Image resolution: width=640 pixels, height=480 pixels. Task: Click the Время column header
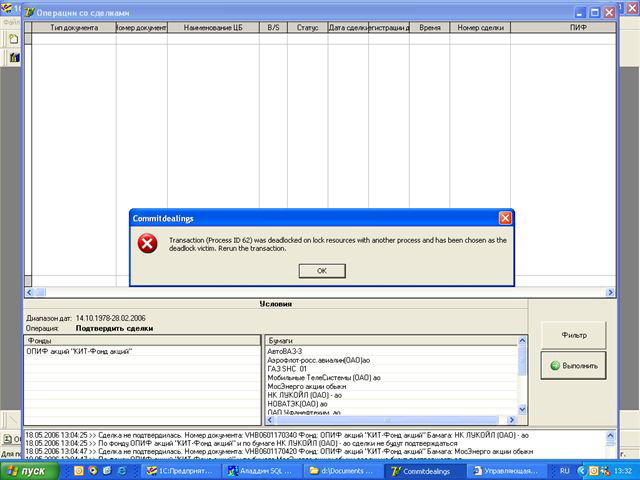[x=429, y=28]
